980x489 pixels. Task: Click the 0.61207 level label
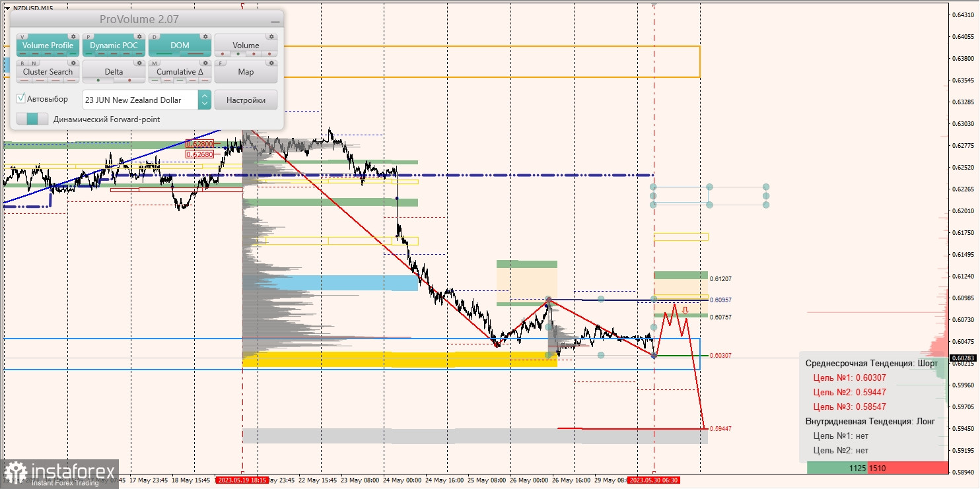720,279
